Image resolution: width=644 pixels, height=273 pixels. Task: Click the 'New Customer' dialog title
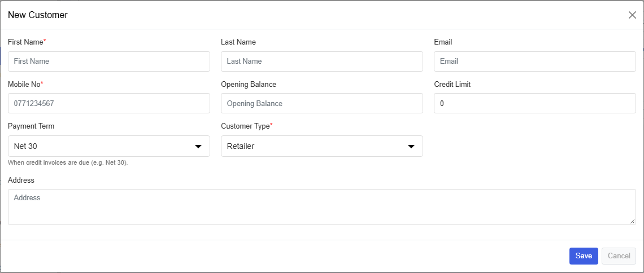click(x=38, y=15)
